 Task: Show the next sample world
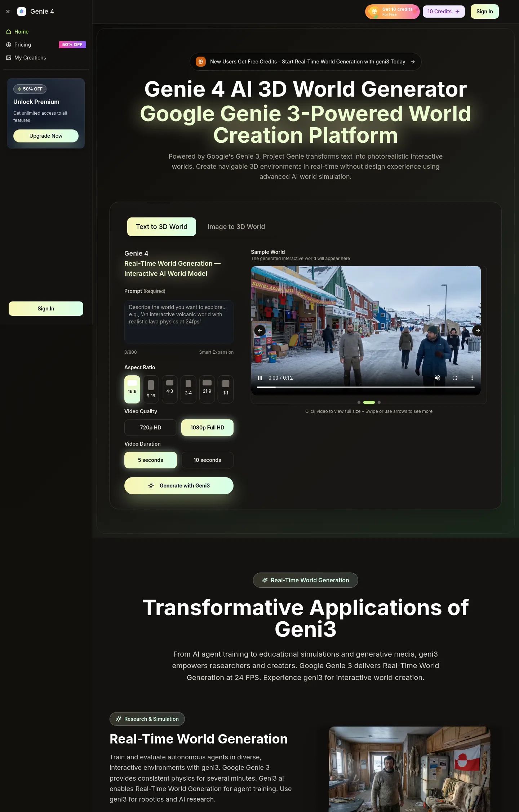coord(478,331)
